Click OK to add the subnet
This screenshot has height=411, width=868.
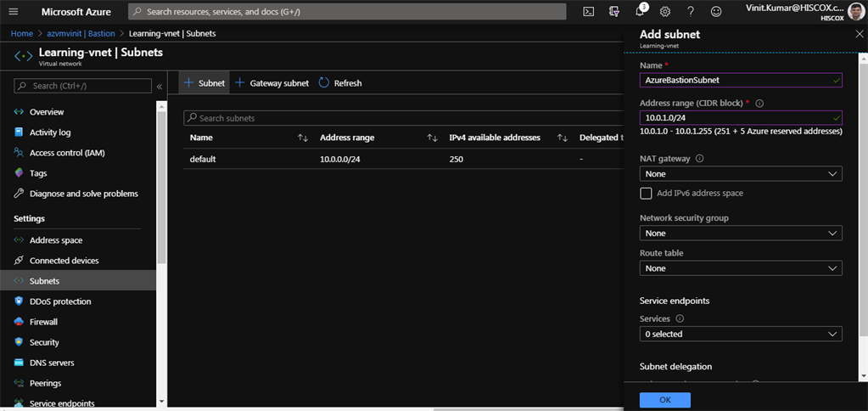665,400
